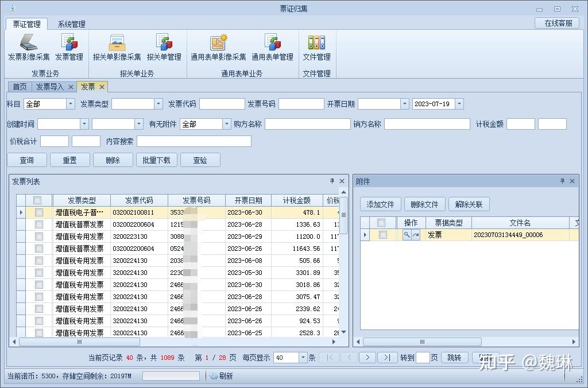The image size is (588, 388).
Task: Launch 报关单影像采集 image capture
Action: tap(117, 47)
